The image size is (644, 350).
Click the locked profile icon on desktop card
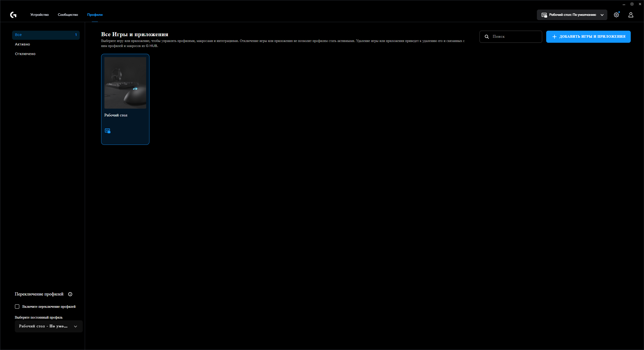[107, 131]
